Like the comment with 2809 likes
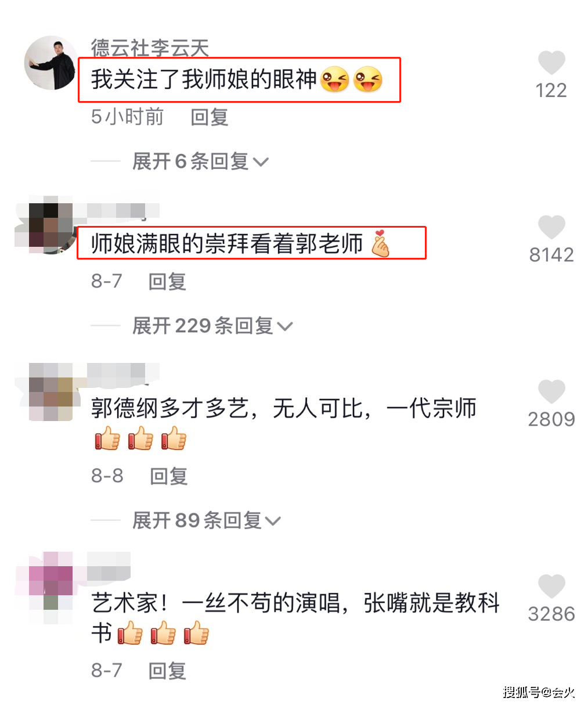 click(551, 391)
